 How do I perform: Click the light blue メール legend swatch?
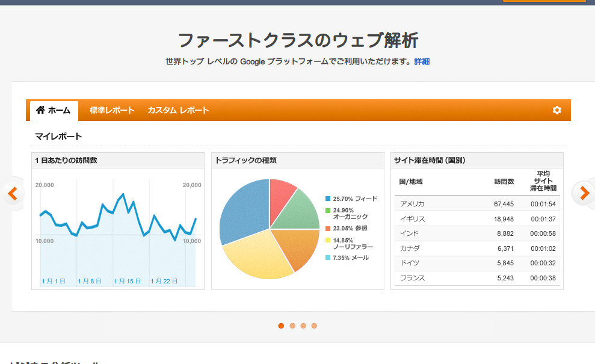coord(328,258)
